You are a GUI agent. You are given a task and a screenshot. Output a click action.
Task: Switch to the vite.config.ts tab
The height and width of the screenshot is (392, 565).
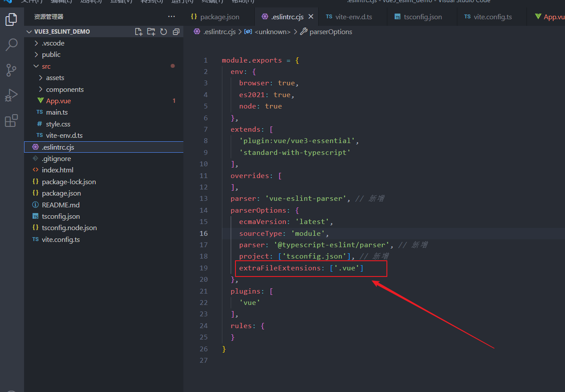[x=492, y=17]
